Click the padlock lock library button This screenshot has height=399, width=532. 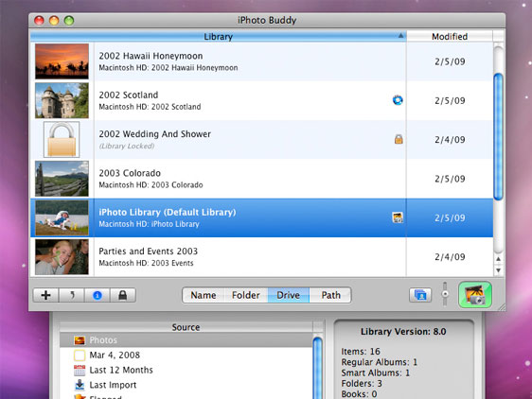[123, 295]
